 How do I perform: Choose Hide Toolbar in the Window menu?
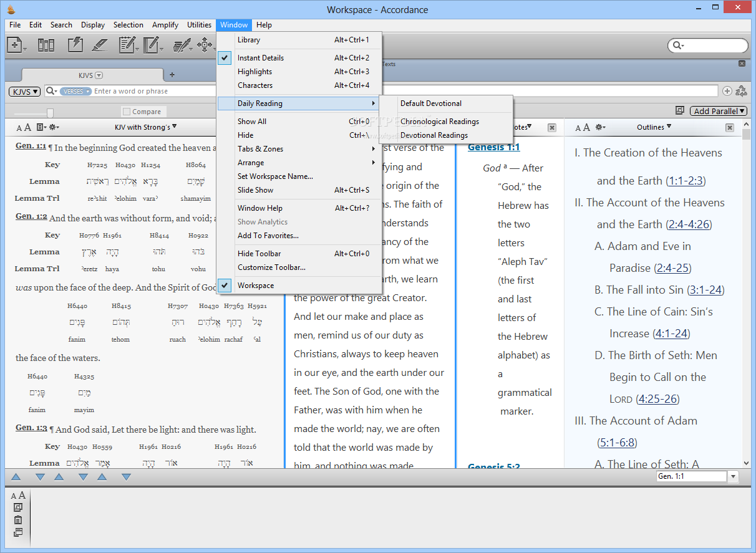(299, 253)
